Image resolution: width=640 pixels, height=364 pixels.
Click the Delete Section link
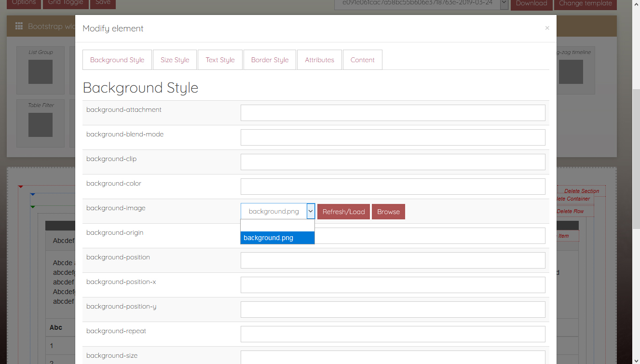[x=582, y=191]
